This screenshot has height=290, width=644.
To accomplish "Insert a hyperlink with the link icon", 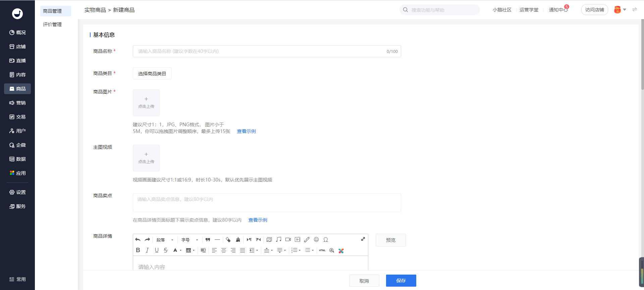I will [307, 240].
